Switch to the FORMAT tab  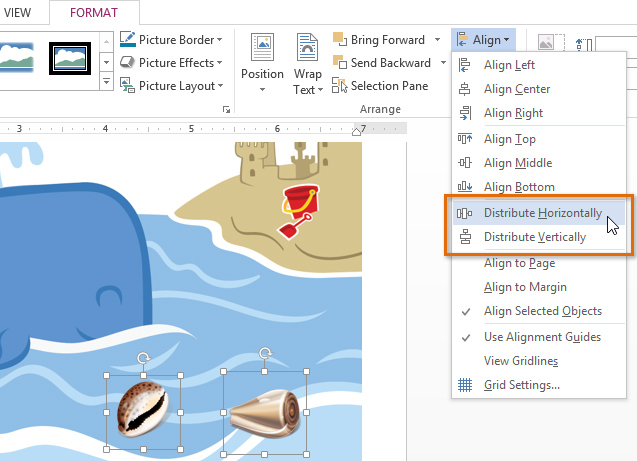[94, 13]
